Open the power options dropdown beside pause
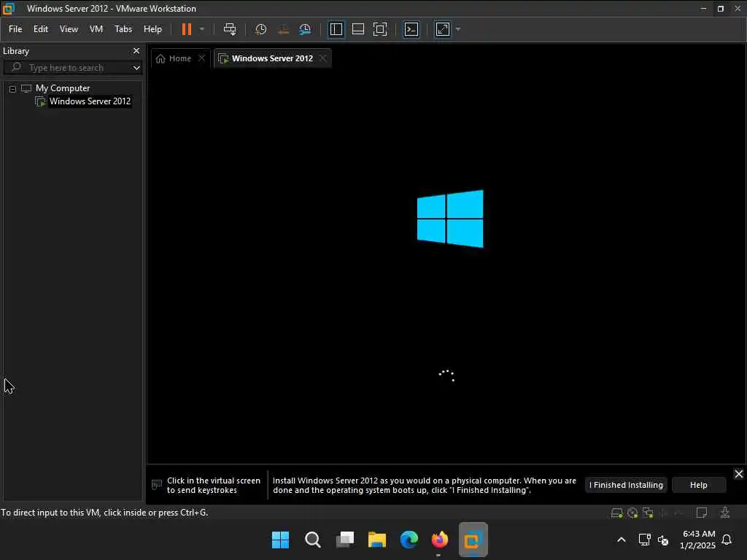The image size is (747, 560). 202,29
